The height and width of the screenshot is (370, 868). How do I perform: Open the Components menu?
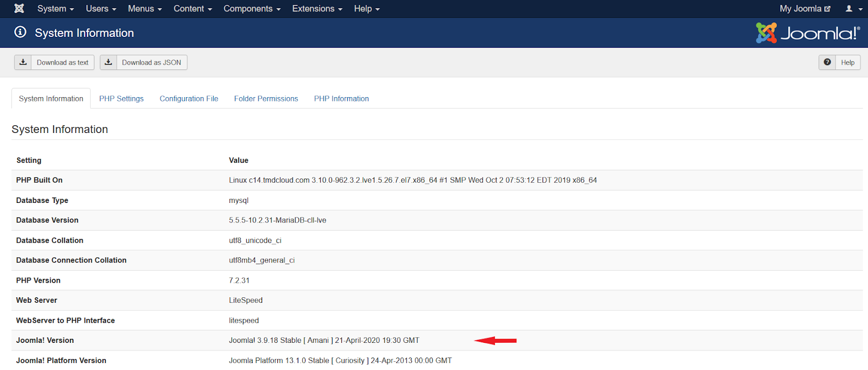252,9
